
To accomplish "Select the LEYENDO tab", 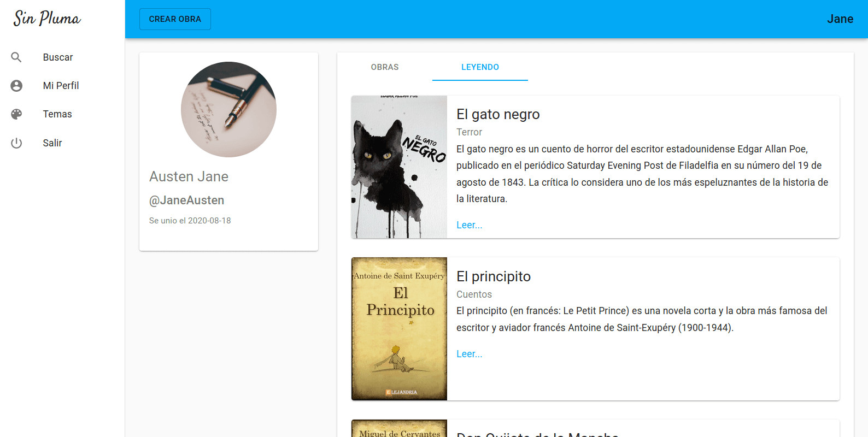I will coord(480,67).
